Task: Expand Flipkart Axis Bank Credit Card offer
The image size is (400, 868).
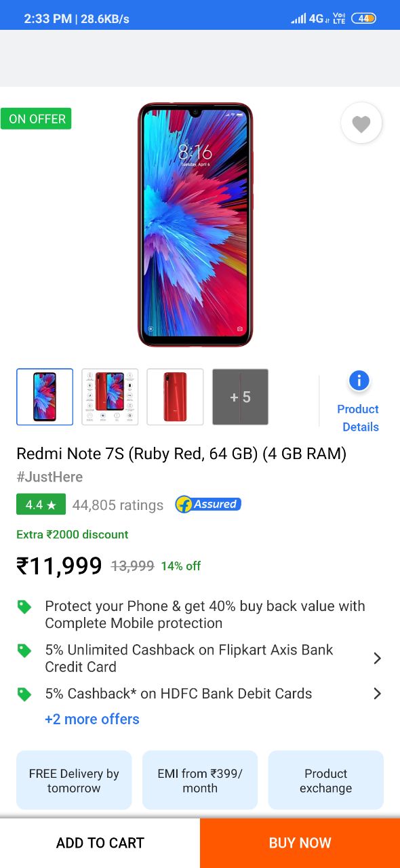Action: click(378, 658)
